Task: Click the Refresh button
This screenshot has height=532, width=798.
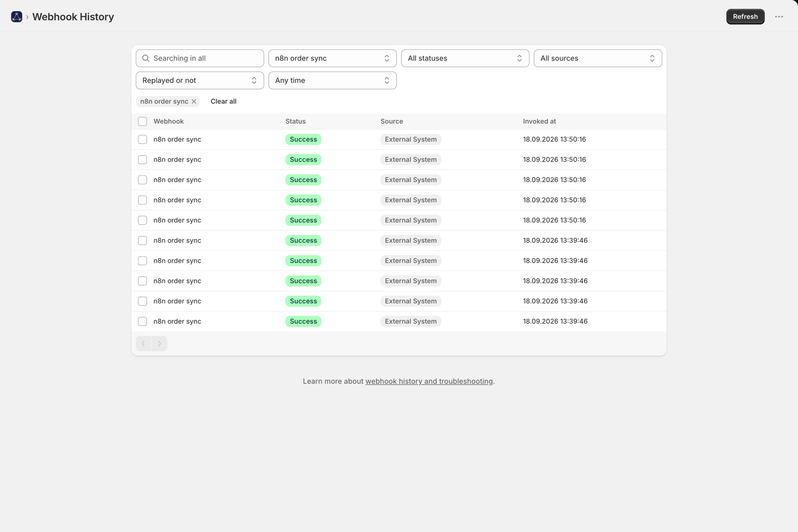Action: point(745,17)
